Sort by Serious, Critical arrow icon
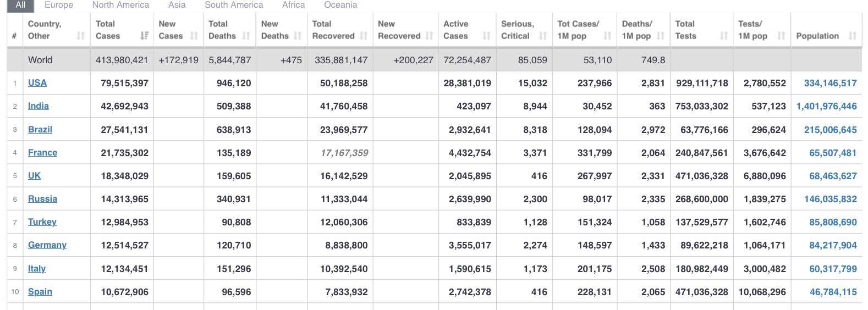Screen dimensions: 868x310 pyautogui.click(x=543, y=36)
